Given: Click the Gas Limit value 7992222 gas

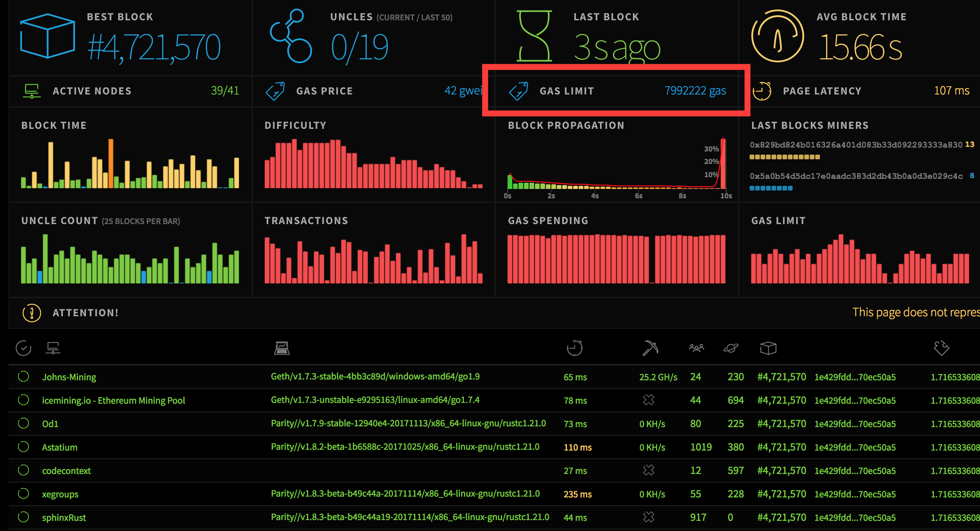Looking at the screenshot, I should point(695,91).
